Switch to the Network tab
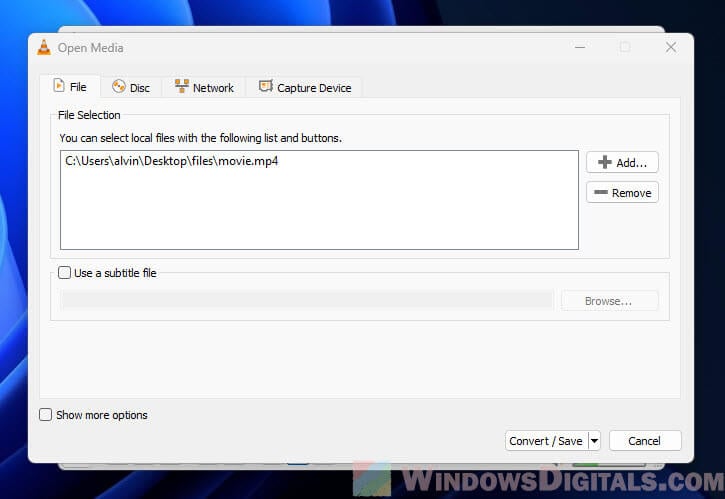 204,87
